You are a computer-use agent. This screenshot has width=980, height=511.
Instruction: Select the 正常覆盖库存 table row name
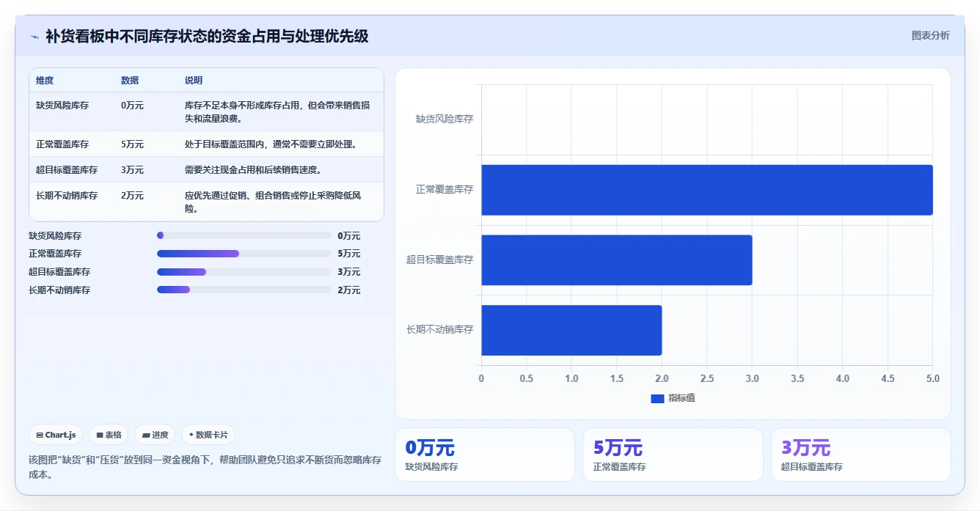click(x=62, y=144)
